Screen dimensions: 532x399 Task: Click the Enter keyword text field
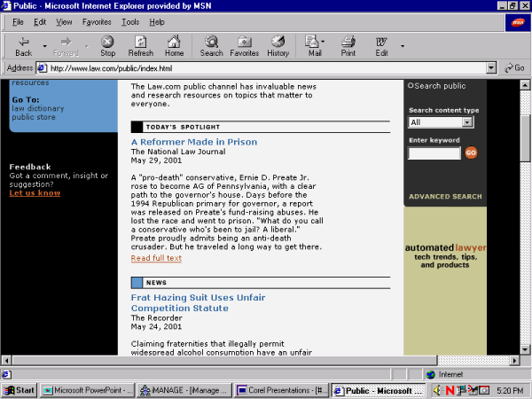tap(434, 153)
